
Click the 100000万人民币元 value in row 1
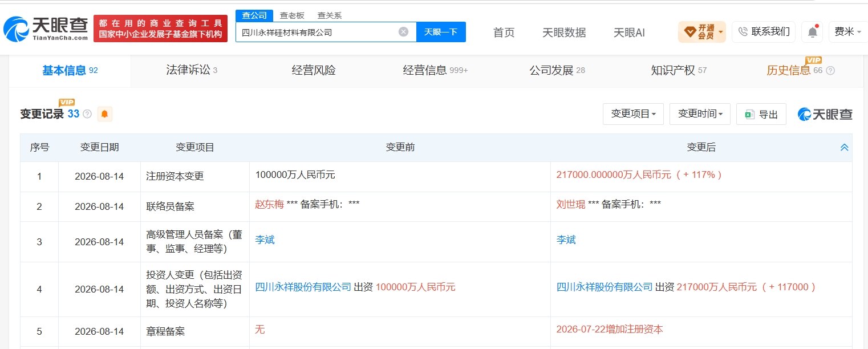coord(295,175)
